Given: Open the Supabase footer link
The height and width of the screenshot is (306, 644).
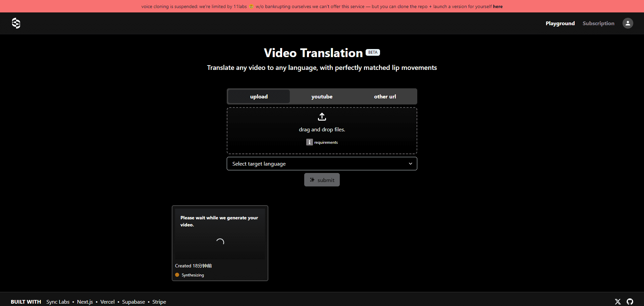Looking at the screenshot, I should point(133,302).
